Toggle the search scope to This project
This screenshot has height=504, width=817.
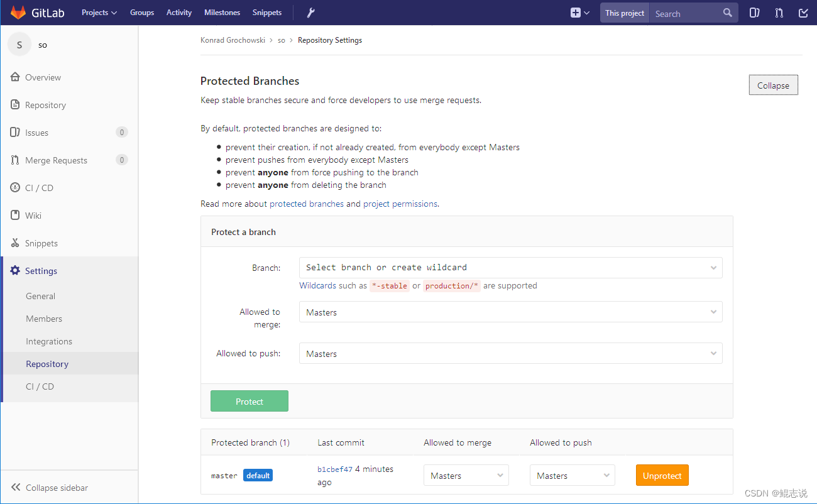[624, 12]
